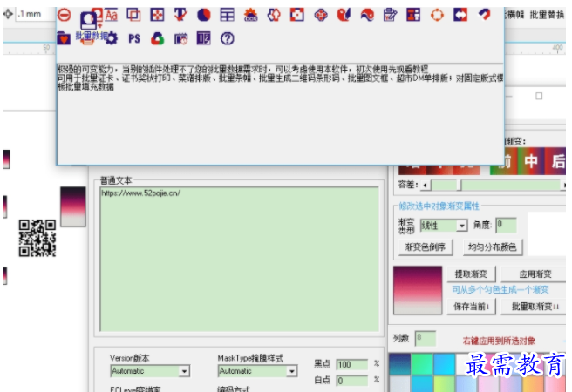The image size is (572, 392).
Task: Select the QR code object on canvas
Action: 37,238
